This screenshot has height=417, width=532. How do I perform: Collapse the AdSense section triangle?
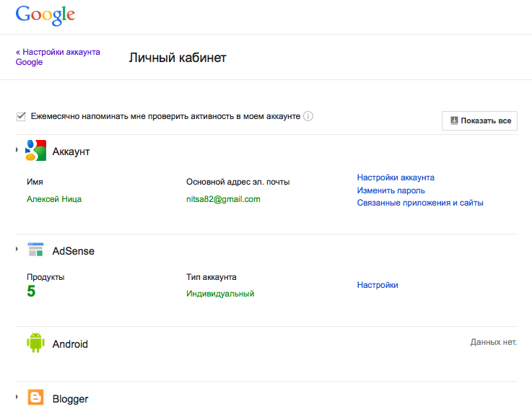(17, 250)
